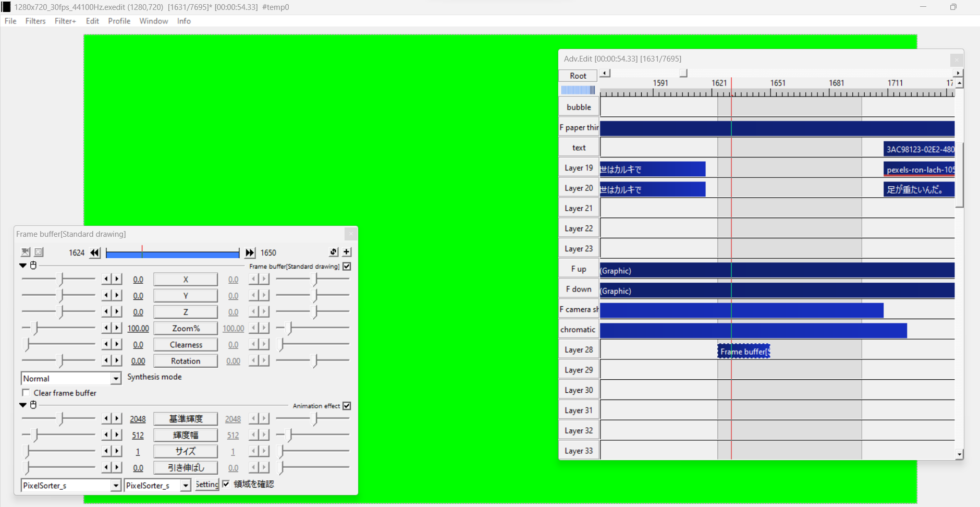Image resolution: width=980 pixels, height=507 pixels.
Task: Click the 基準輝度 parameter button
Action: point(186,419)
